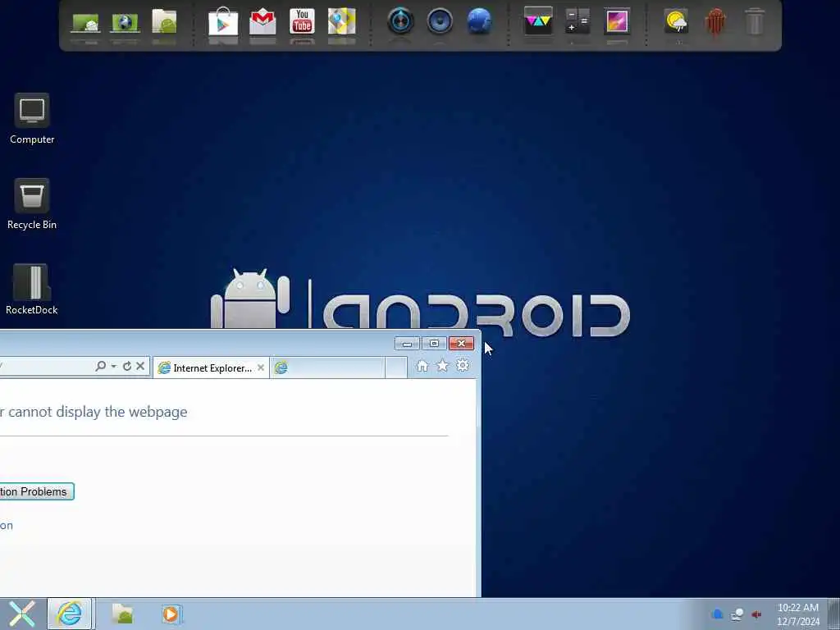The width and height of the screenshot is (840, 630).
Task: Open the colorful triangles app in the dock
Action: [538, 21]
